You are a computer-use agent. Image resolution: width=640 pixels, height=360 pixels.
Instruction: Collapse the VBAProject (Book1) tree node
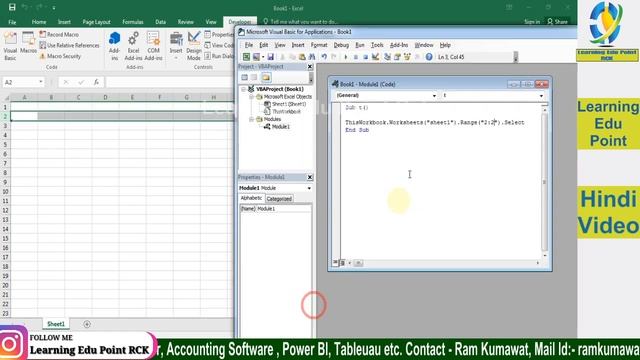click(x=244, y=89)
